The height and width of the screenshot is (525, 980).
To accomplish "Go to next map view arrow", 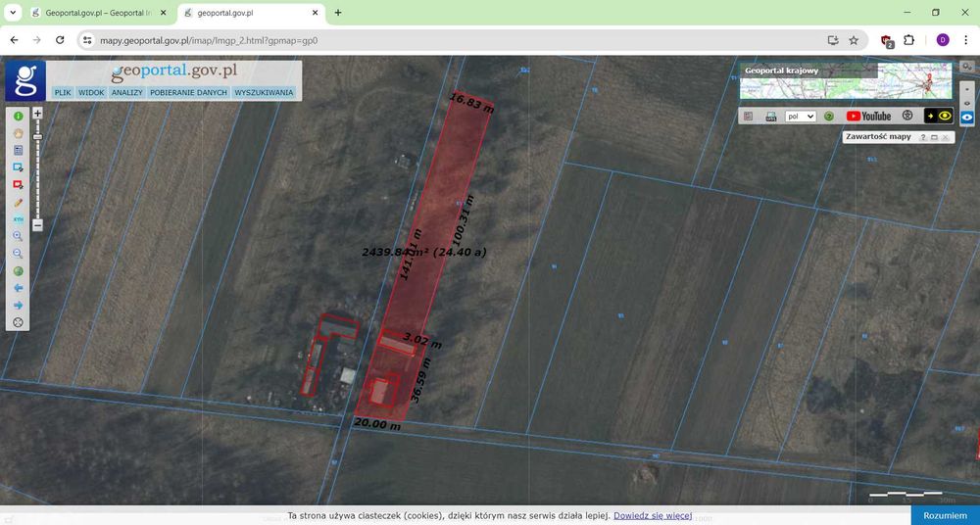I will click(18, 305).
